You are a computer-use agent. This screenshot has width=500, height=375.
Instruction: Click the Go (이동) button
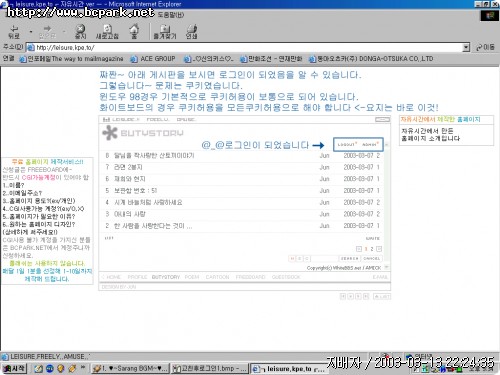point(485,47)
